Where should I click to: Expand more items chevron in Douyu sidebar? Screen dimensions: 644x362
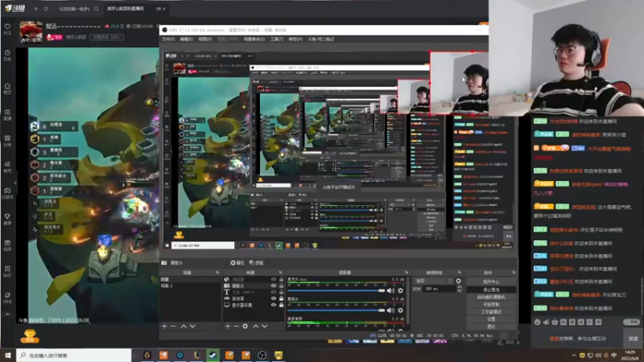(7, 315)
